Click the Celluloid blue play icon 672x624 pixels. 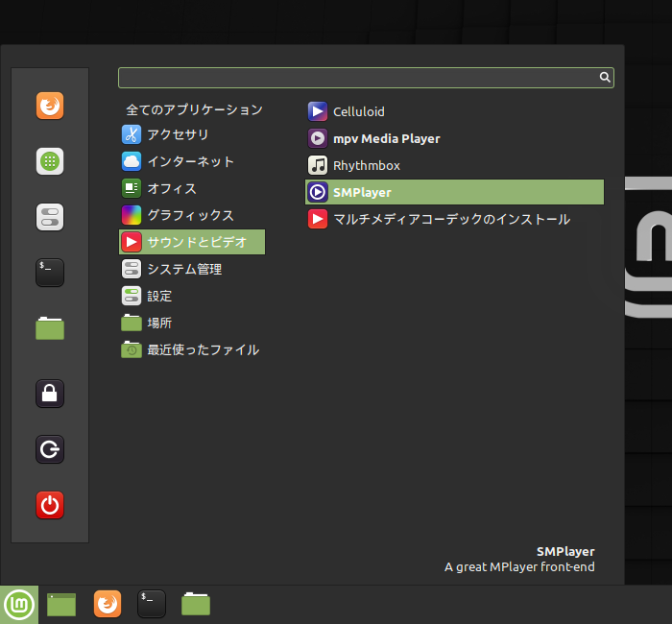point(318,111)
